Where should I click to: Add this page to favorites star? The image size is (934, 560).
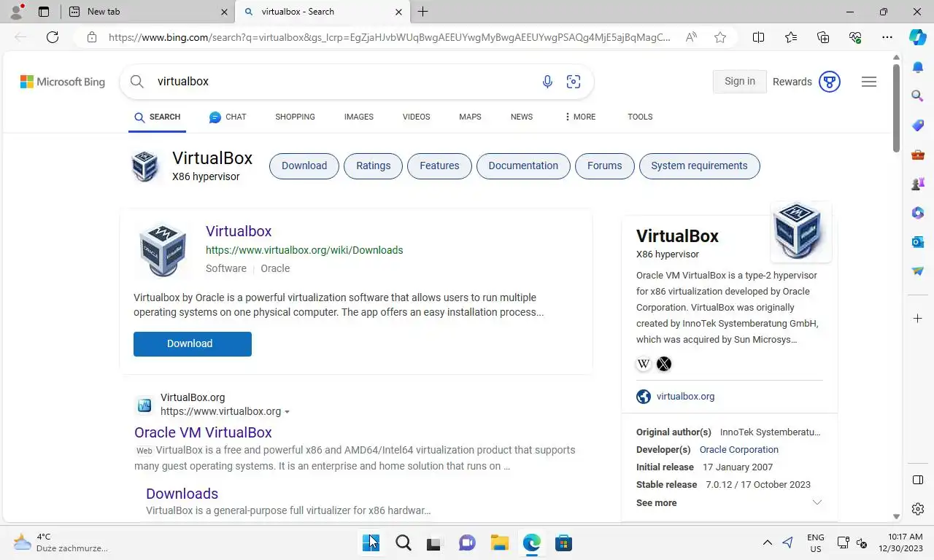pos(720,37)
